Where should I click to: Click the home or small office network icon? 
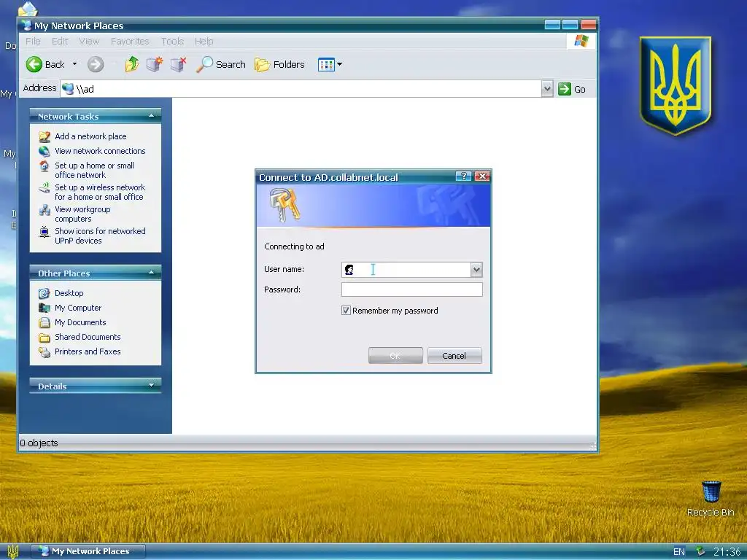click(44, 166)
